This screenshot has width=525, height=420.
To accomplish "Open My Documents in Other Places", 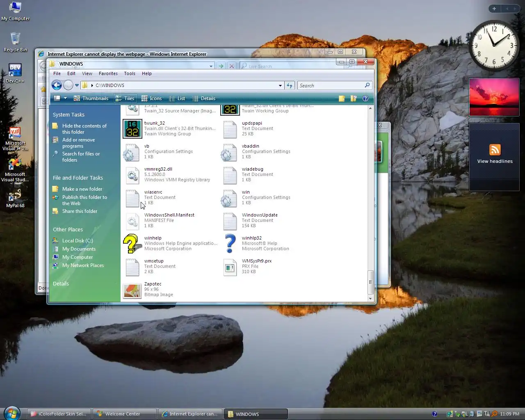I will 79,249.
